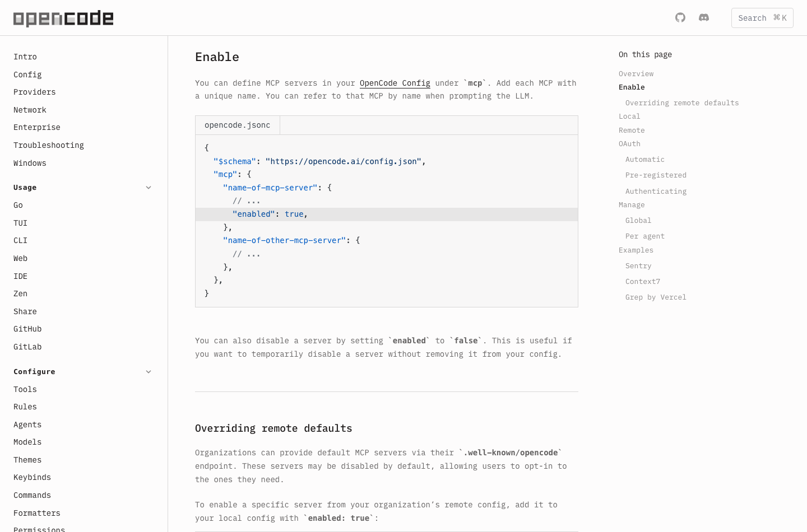This screenshot has height=532, width=807.
Task: Jump to the OAuth section
Action: [x=629, y=144]
